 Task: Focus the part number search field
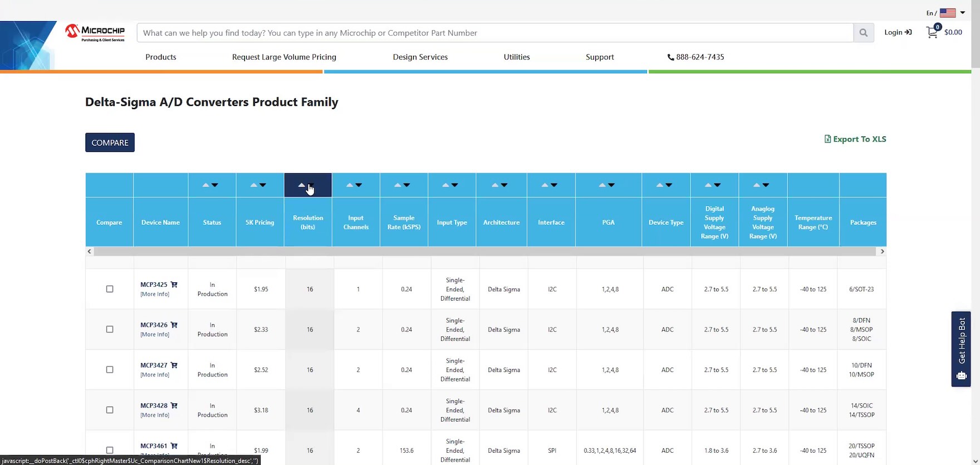click(494, 33)
